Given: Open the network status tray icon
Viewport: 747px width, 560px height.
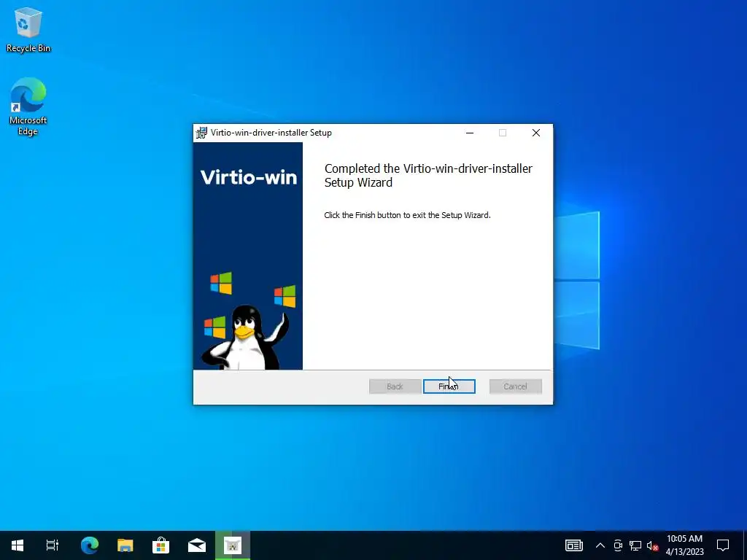Looking at the screenshot, I should click(x=635, y=545).
